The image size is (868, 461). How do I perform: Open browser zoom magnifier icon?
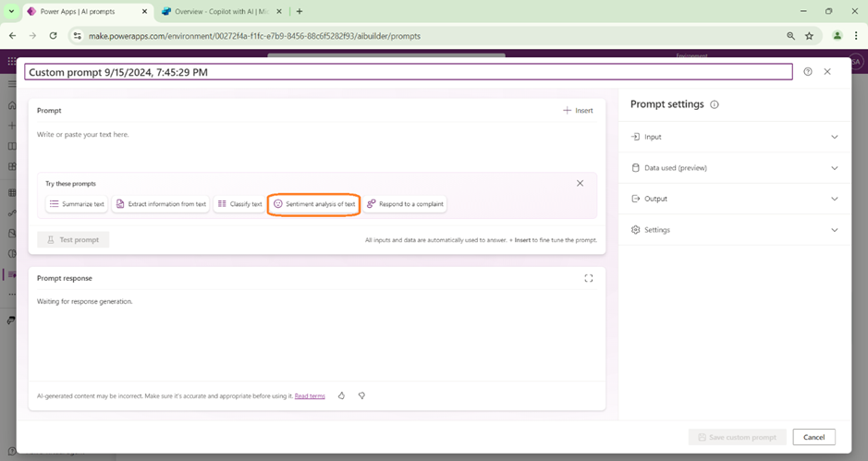point(790,36)
